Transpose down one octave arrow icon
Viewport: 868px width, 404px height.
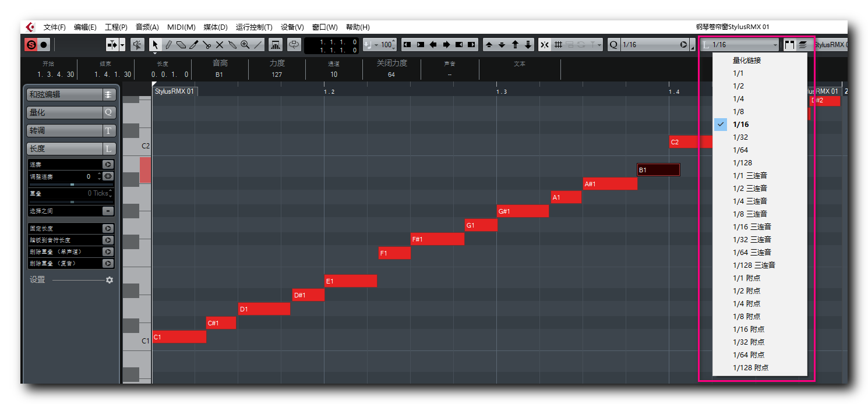(528, 44)
